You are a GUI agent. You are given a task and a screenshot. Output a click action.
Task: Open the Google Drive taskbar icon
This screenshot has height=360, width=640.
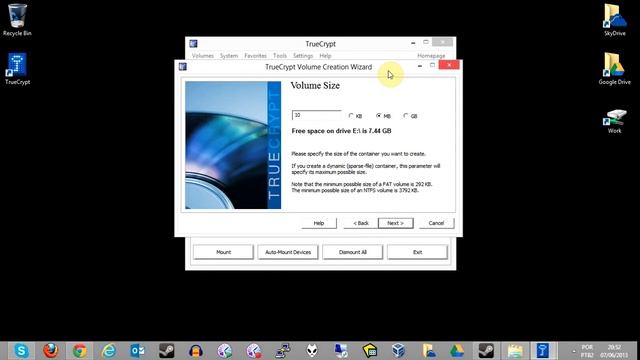tap(457, 351)
